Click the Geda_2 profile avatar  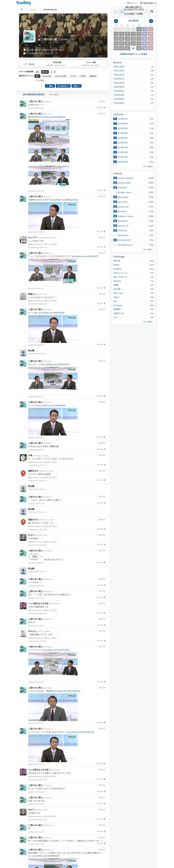[x=29, y=36]
